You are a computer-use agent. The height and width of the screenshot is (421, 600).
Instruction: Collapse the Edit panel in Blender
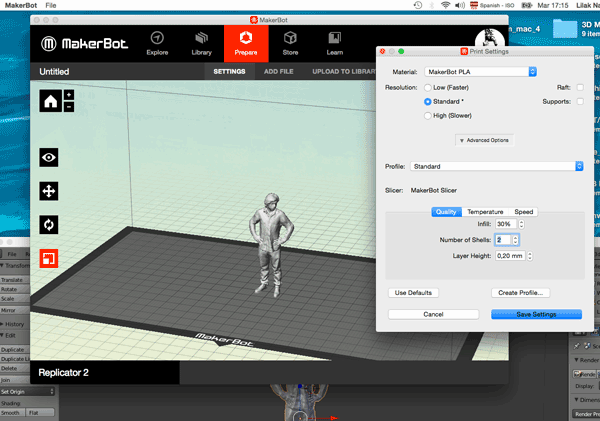point(8,335)
